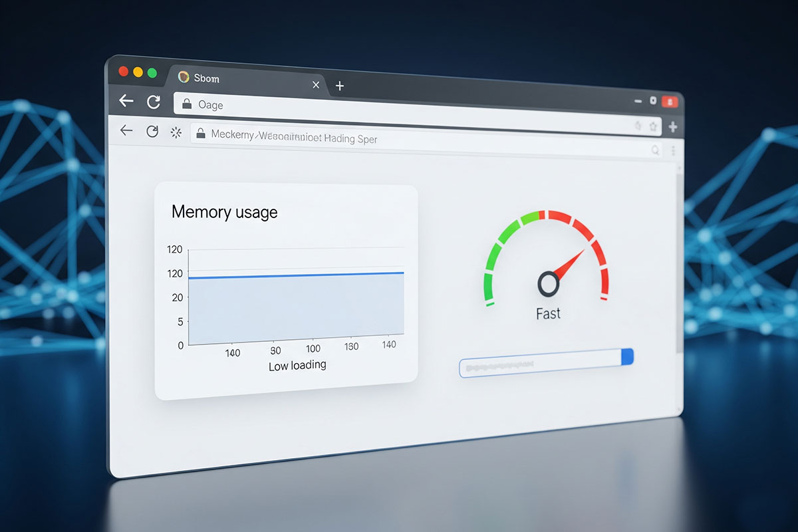Click the Low loading chart caption
The image size is (798, 532).
[297, 366]
